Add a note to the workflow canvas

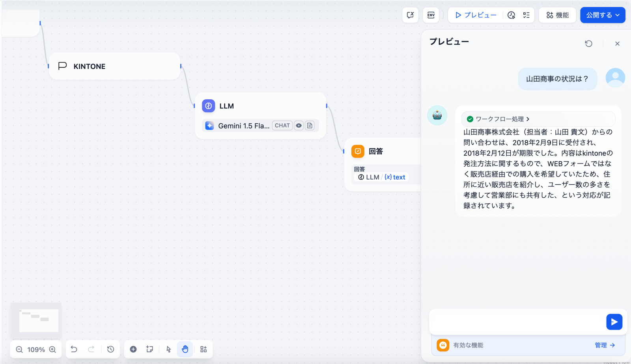pos(149,349)
